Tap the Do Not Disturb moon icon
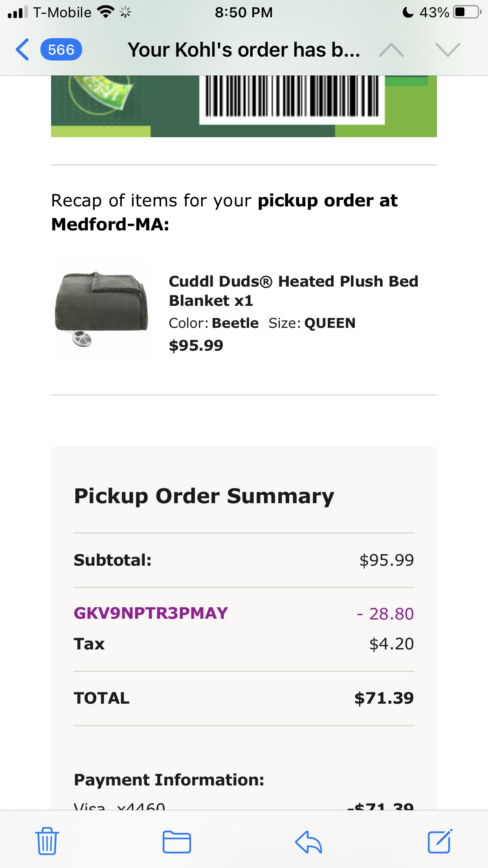The width and height of the screenshot is (488, 868). pos(408,12)
